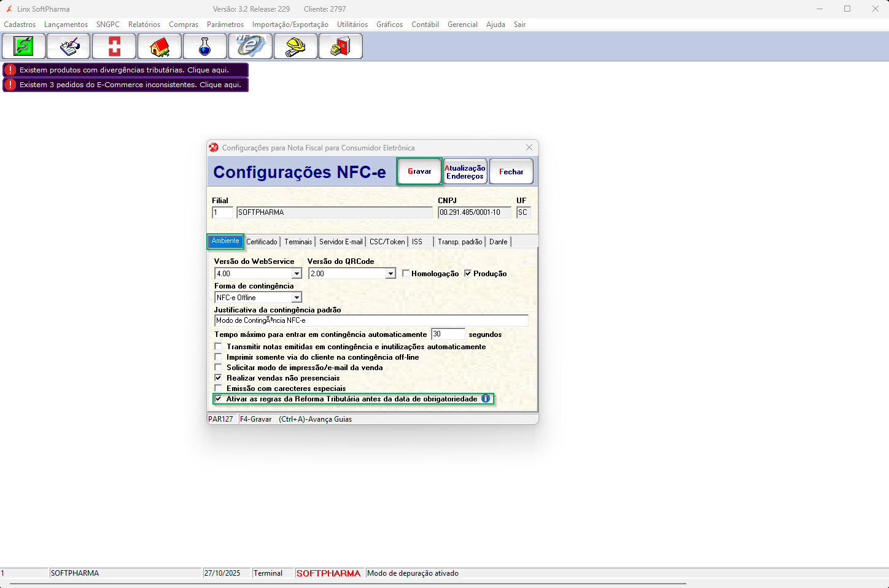This screenshot has width=889, height=588.
Task: Click the CNPJ field
Action: [x=475, y=212]
